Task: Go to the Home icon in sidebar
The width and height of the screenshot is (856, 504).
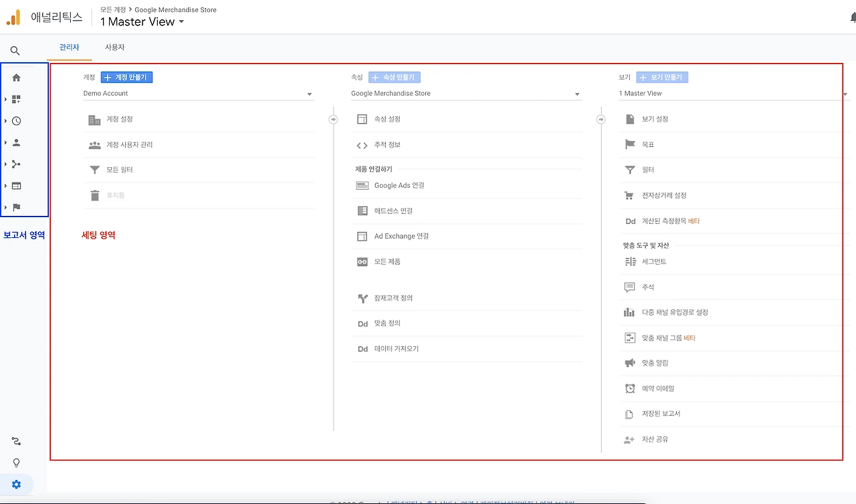Action: 17,78
